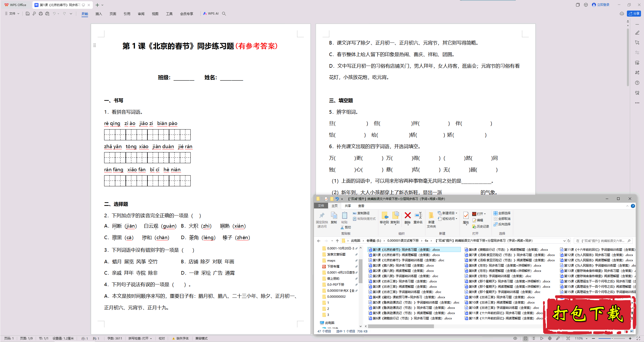644x342 pixels.
Task: Click the undo arrow in WPS toolbar
Action: coord(54,14)
